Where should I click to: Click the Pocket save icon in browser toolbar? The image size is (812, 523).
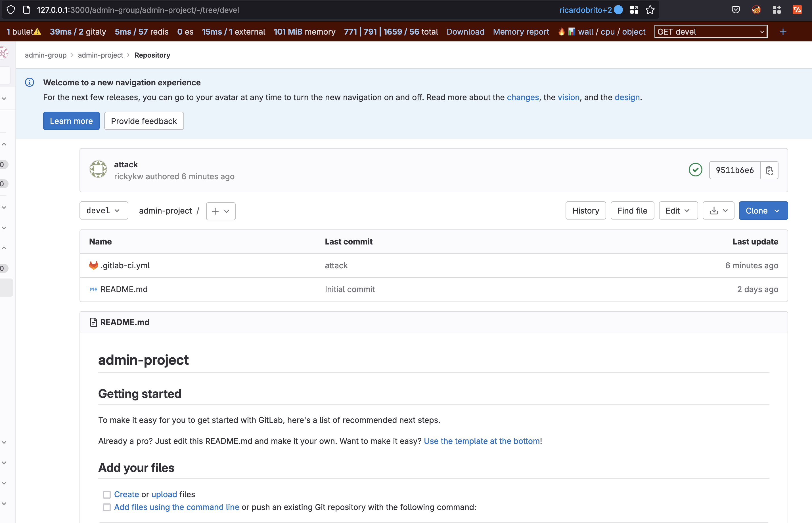pos(736,10)
